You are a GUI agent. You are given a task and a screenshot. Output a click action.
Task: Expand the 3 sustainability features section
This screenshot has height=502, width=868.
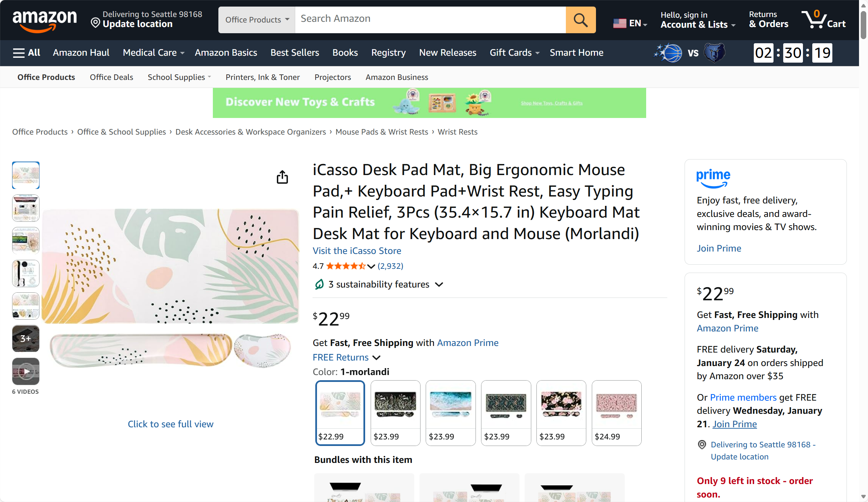(x=379, y=284)
